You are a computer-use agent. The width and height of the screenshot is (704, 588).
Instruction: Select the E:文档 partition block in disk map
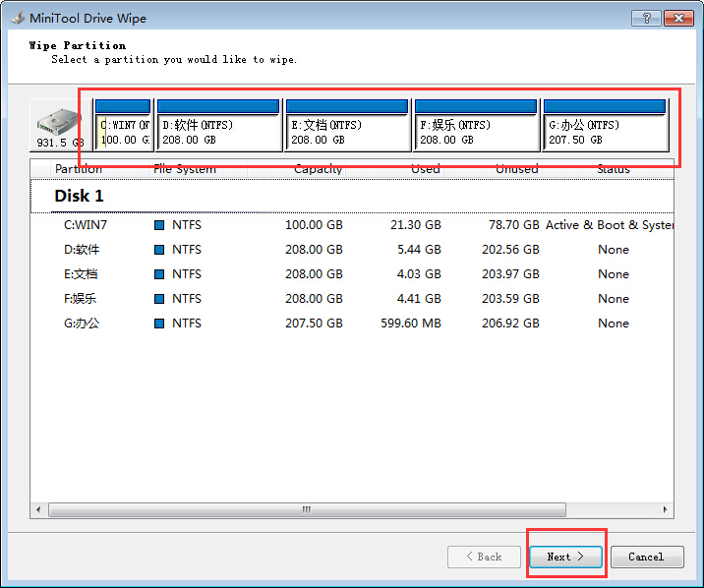click(x=347, y=125)
